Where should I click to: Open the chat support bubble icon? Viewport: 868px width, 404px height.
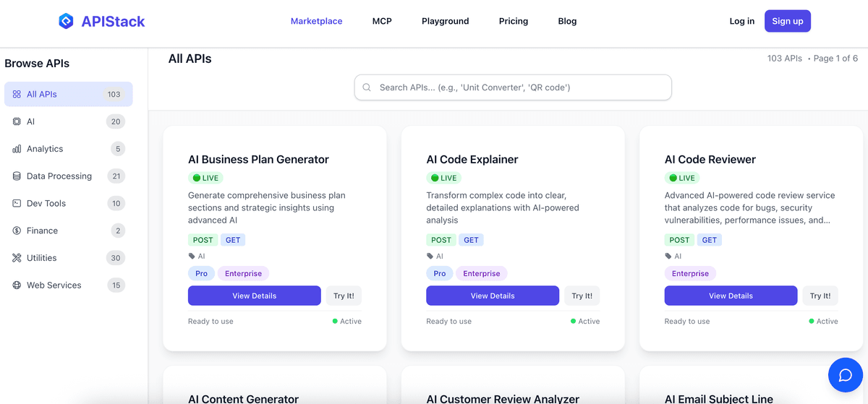tap(845, 375)
